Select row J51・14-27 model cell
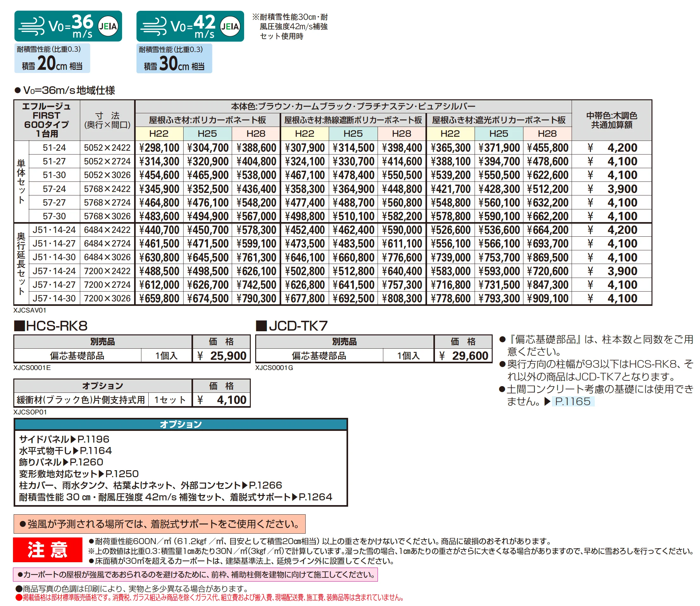700x606 pixels. click(x=55, y=243)
